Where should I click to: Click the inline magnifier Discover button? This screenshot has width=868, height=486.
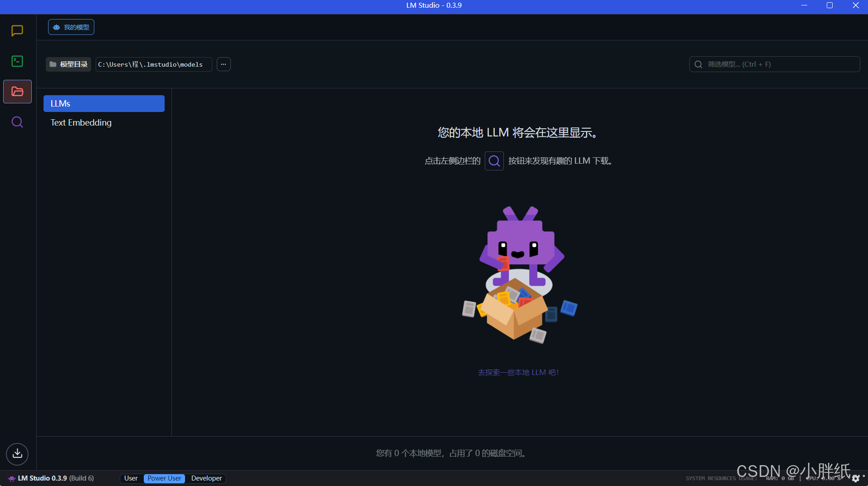pos(494,161)
